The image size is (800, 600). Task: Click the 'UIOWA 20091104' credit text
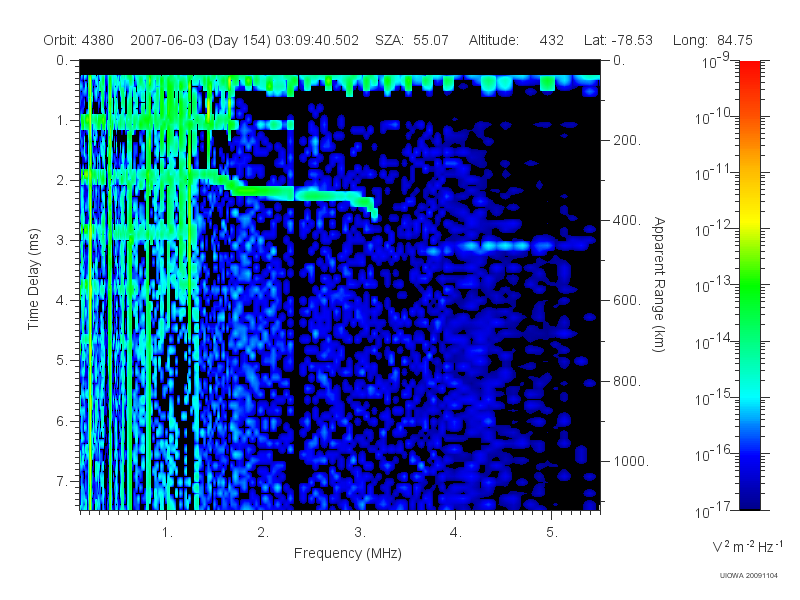coord(748,576)
